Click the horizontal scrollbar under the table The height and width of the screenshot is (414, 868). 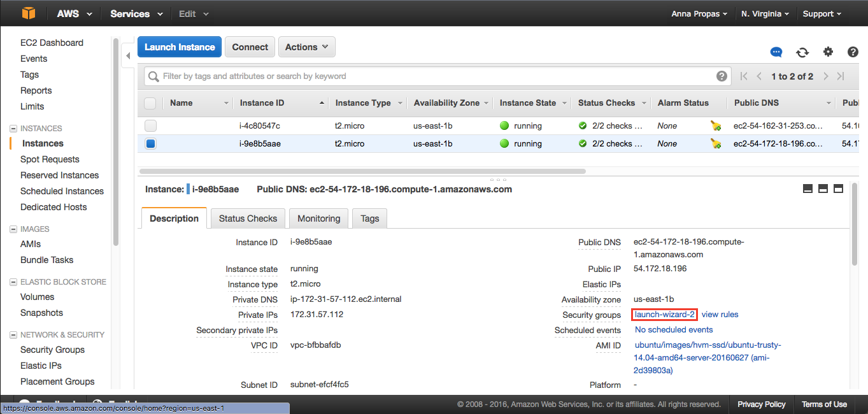tap(362, 171)
